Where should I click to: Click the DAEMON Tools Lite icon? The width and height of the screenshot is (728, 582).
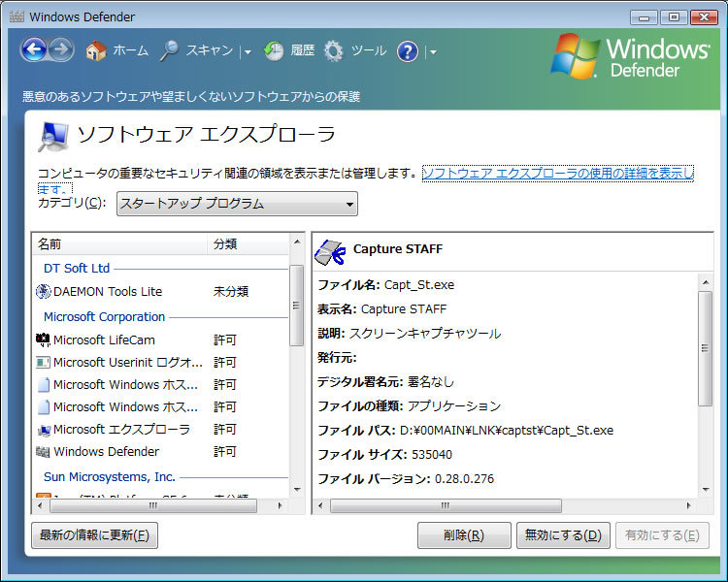(x=43, y=291)
